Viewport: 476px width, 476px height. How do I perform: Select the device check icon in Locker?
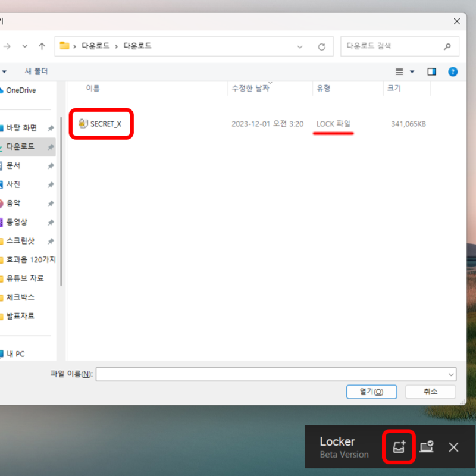click(x=427, y=447)
